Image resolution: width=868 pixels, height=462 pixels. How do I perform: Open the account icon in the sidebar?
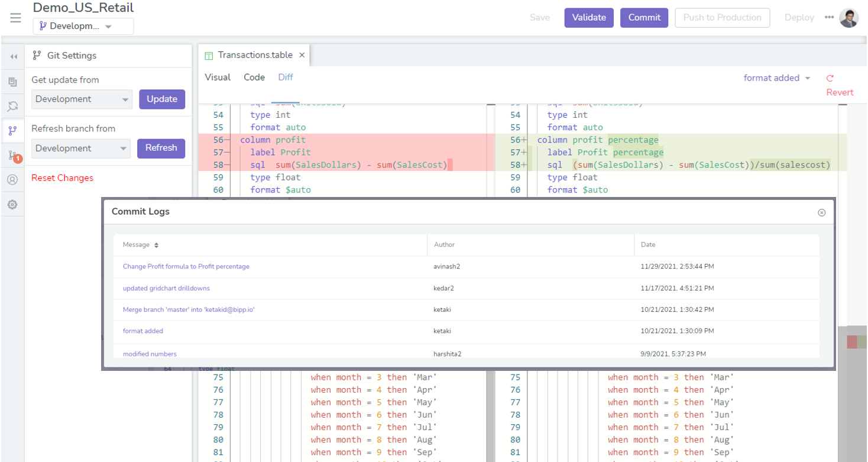coord(12,180)
